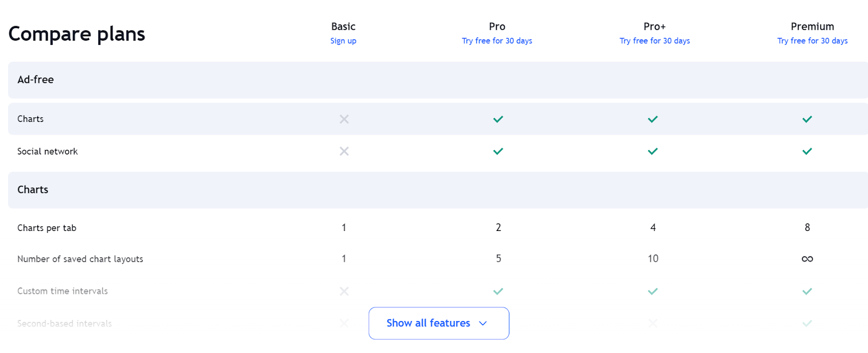Click the Basic plan cross icon in Charts row
Viewport: 868px width, 353px height.
344,119
